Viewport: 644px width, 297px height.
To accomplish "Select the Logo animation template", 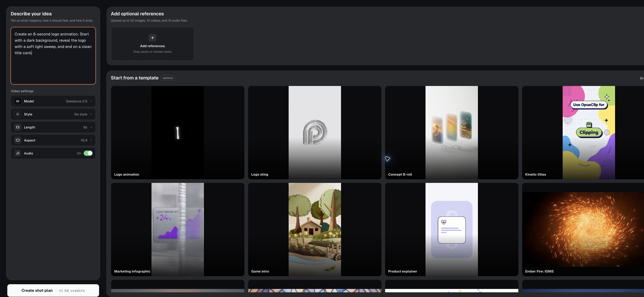I will click(x=178, y=133).
